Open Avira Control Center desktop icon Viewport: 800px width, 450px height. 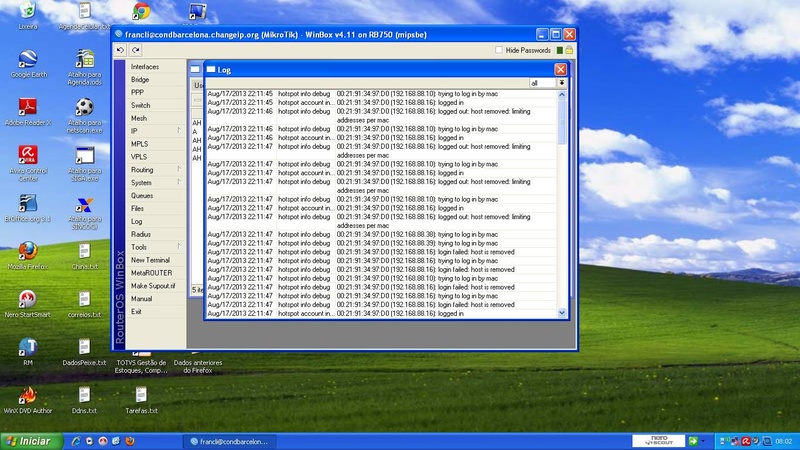click(x=28, y=163)
